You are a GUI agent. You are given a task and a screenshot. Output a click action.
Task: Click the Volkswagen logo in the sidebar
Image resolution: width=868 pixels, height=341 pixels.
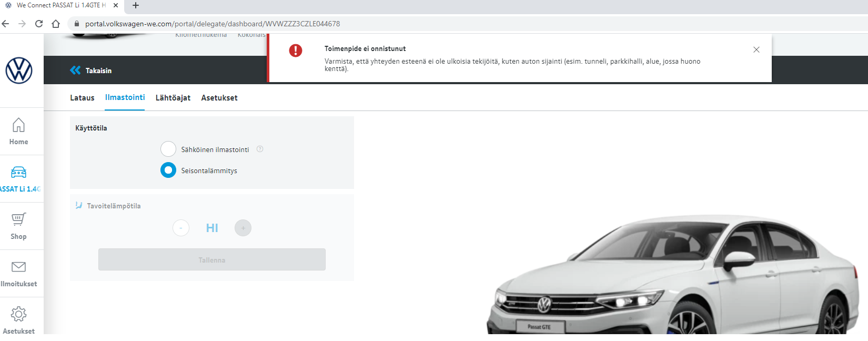coord(19,71)
